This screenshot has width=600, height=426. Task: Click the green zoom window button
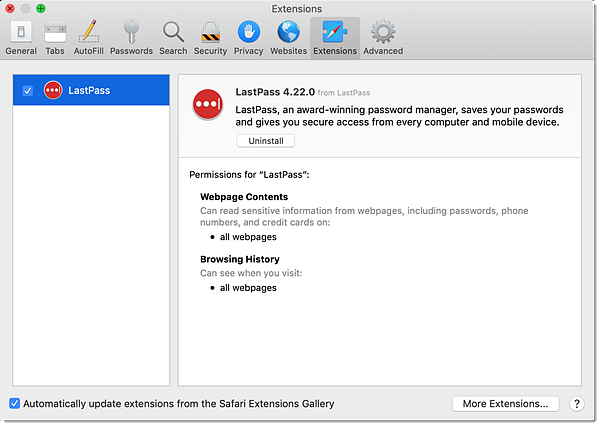point(41,8)
